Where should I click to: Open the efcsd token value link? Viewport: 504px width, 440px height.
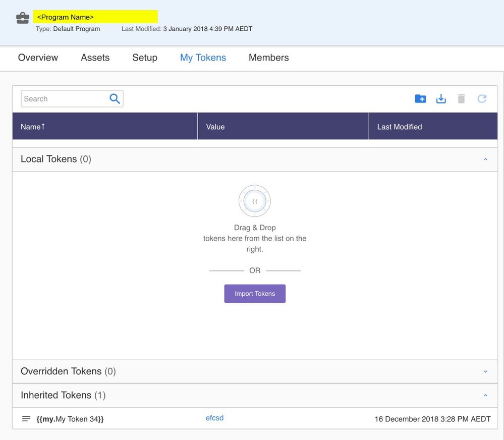pyautogui.click(x=214, y=418)
